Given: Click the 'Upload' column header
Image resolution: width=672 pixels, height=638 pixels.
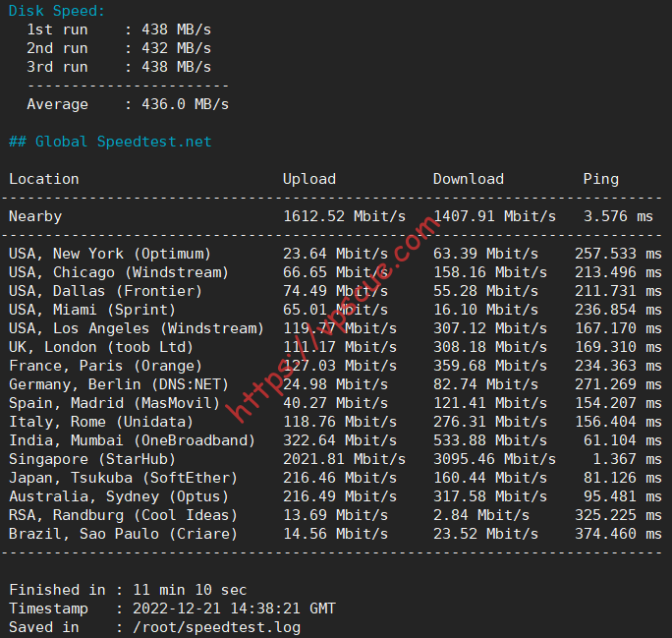Looking at the screenshot, I should [x=309, y=179].
